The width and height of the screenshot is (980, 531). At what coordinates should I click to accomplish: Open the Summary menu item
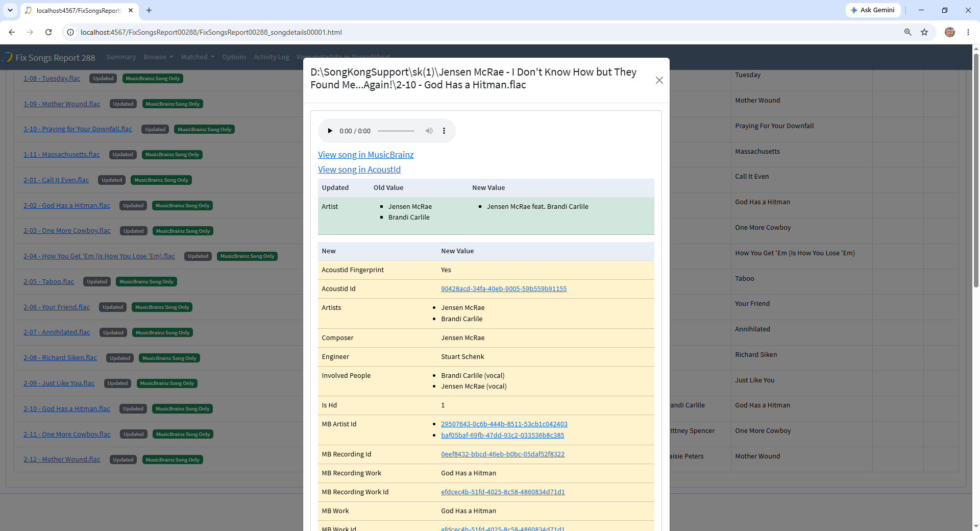pyautogui.click(x=121, y=57)
